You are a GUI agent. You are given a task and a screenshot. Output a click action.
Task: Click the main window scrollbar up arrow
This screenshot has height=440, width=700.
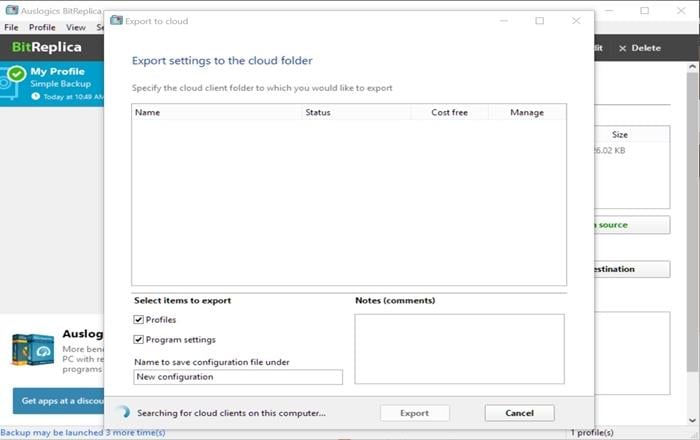(x=692, y=67)
